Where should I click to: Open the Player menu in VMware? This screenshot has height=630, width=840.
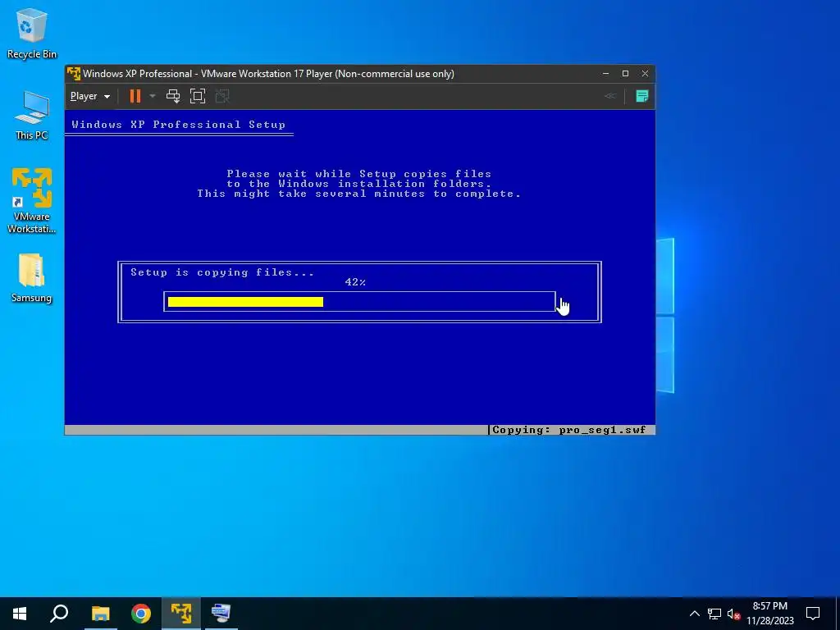tap(90, 97)
